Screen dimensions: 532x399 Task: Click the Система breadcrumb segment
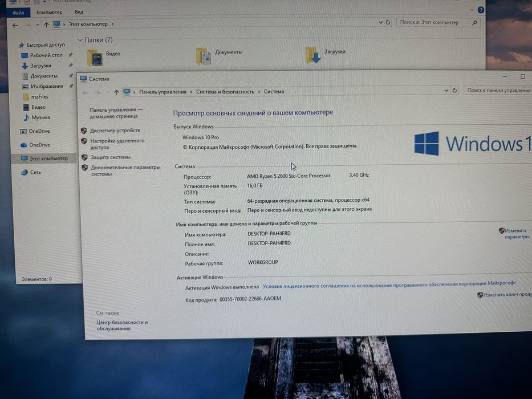click(x=274, y=91)
